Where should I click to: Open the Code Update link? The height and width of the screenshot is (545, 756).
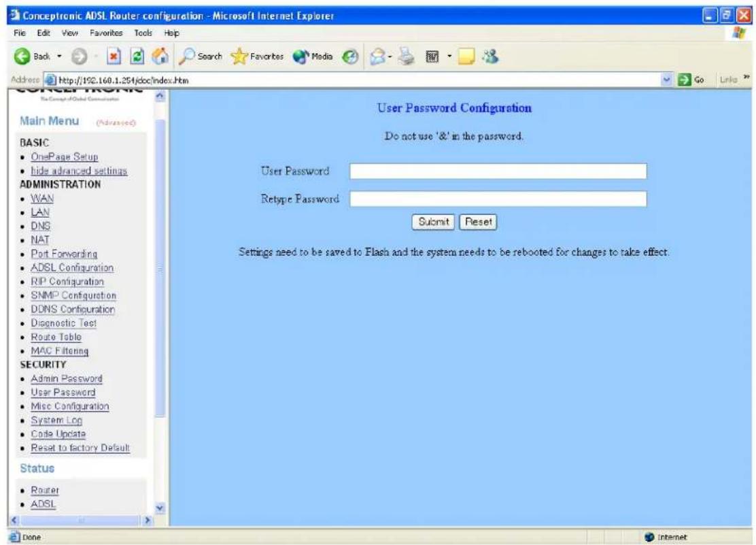pos(58,434)
